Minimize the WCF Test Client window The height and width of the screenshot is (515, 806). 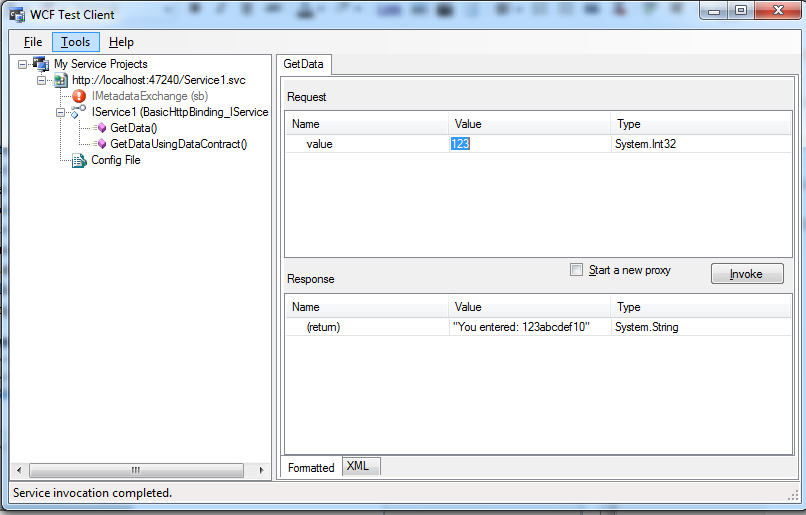click(714, 10)
